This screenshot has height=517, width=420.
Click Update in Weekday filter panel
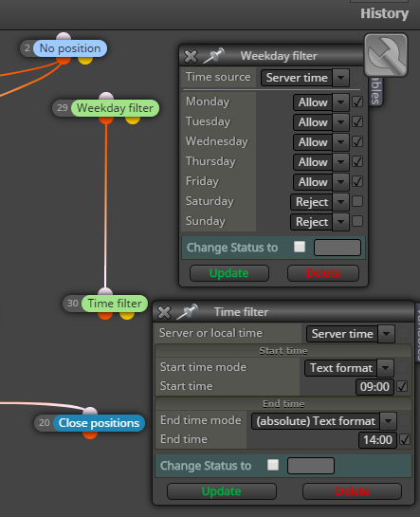click(229, 273)
